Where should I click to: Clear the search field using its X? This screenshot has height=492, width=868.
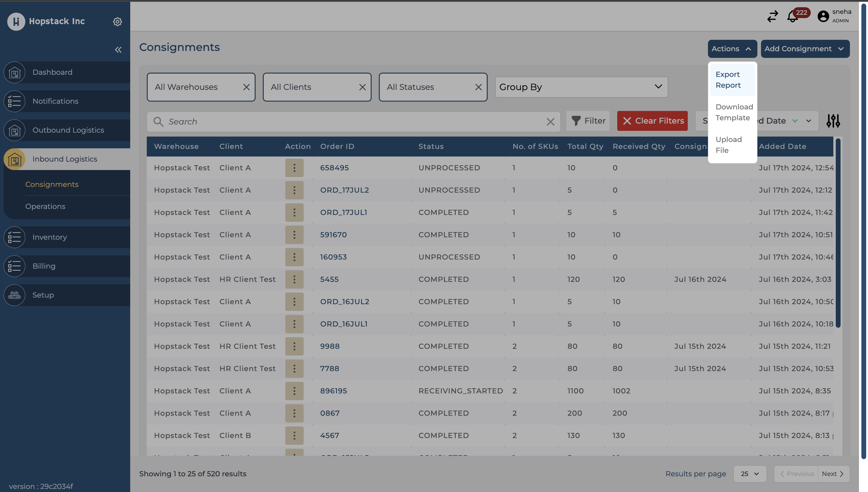(x=550, y=122)
